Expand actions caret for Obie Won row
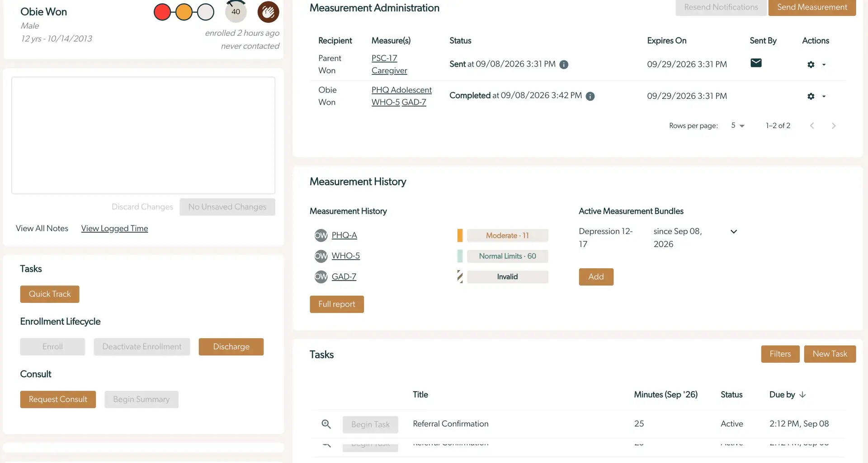The height and width of the screenshot is (463, 868). tap(824, 96)
